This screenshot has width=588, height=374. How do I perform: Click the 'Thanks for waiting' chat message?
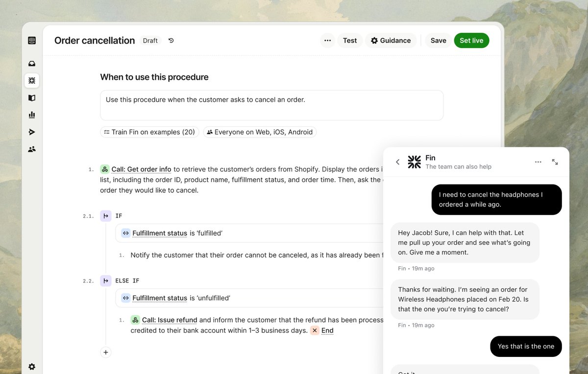465,299
